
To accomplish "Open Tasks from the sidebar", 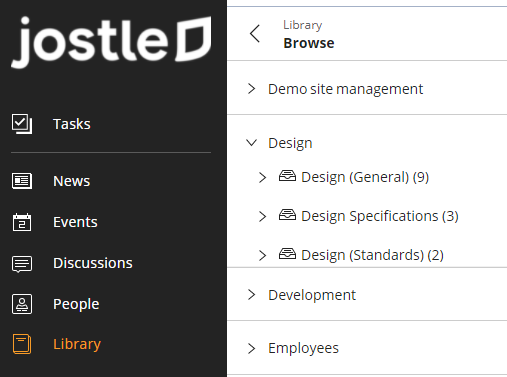I will pyautogui.click(x=72, y=124).
